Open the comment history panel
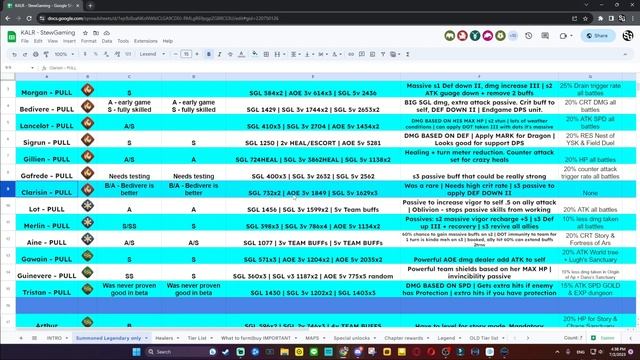 click(545, 36)
